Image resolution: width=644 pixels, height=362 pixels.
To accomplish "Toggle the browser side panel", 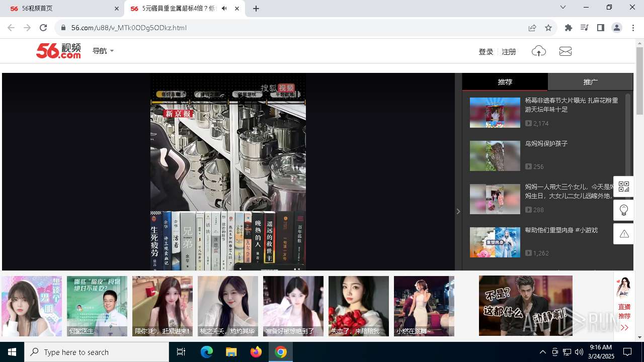I will tap(601, 28).
